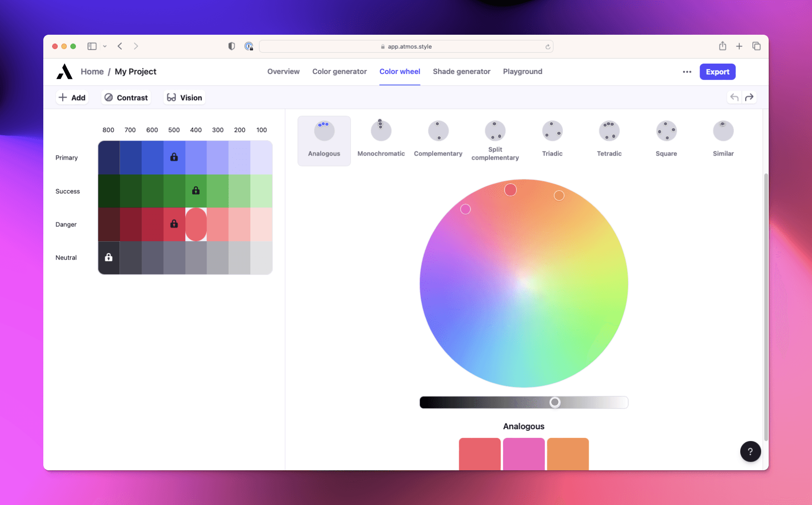This screenshot has width=812, height=505.
Task: Click the topmost handle on the color wheel
Action: coord(510,190)
